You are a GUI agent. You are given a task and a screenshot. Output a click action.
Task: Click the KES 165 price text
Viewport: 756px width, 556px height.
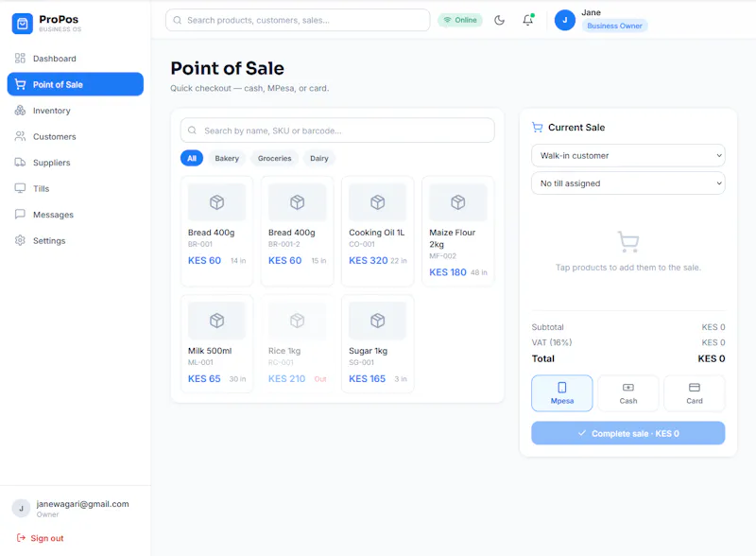pyautogui.click(x=368, y=379)
